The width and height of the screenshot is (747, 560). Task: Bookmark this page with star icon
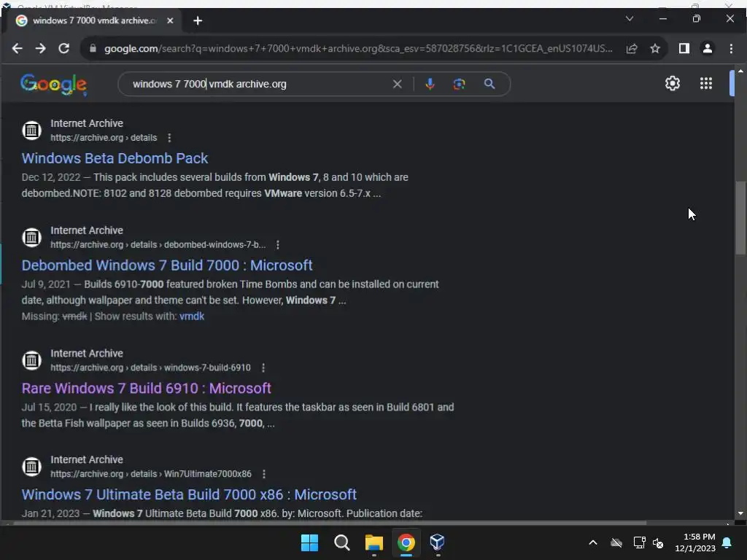pyautogui.click(x=655, y=49)
